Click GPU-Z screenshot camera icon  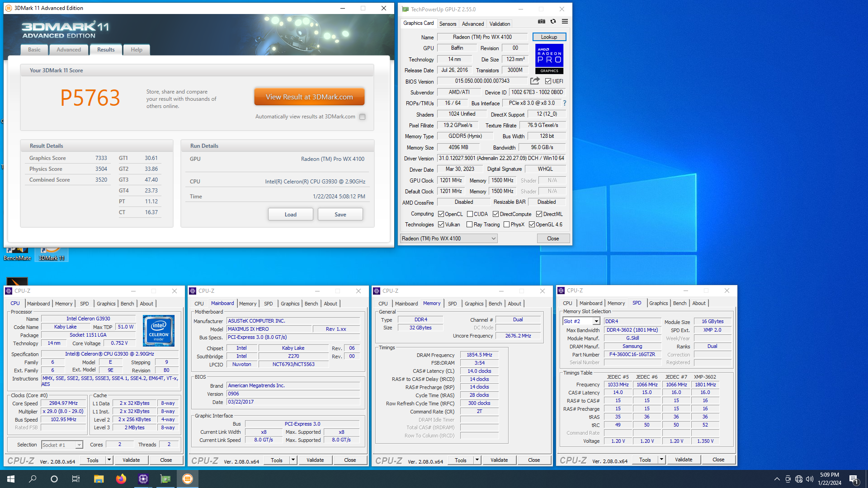tap(541, 21)
